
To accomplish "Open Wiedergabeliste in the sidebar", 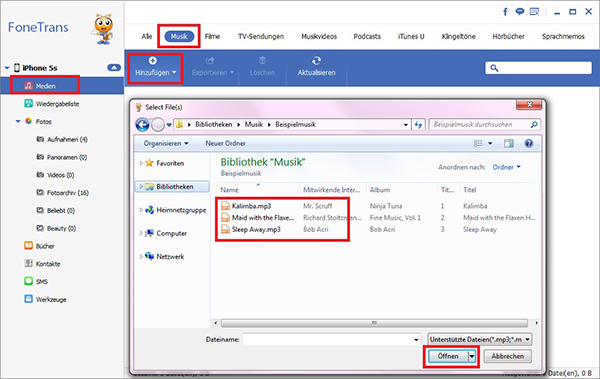I will pos(57,104).
